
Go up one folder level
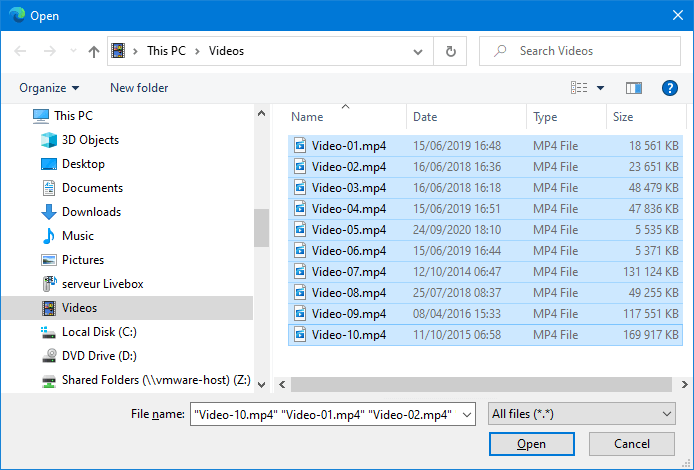pos(94,51)
